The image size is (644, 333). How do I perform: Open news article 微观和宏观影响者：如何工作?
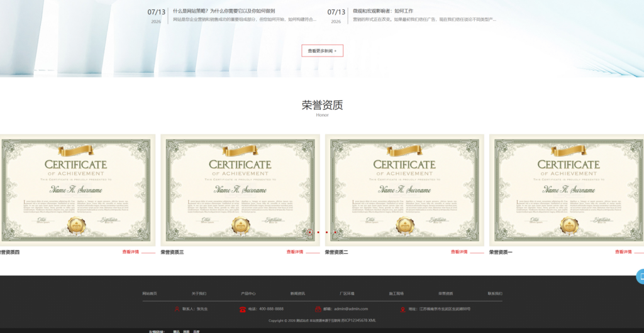click(383, 11)
